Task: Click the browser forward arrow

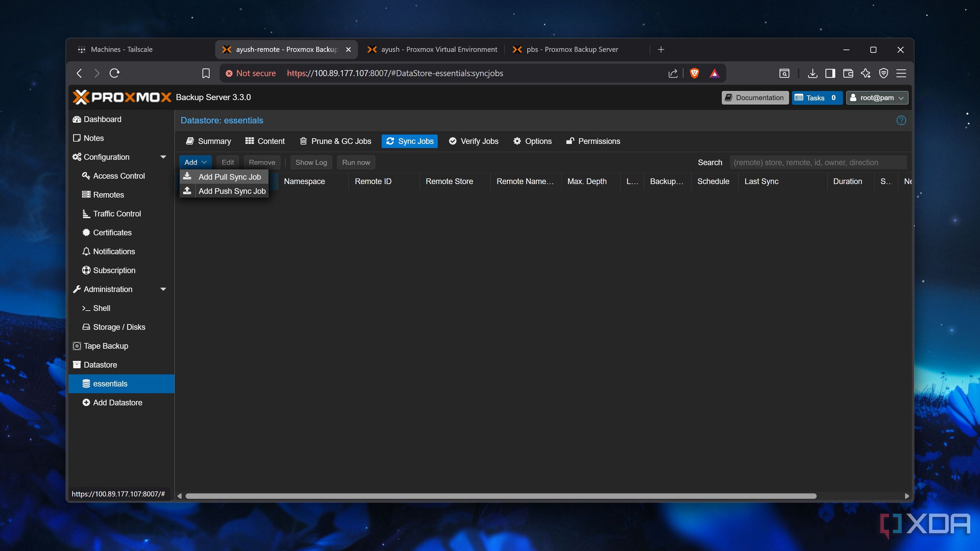Action: click(97, 73)
